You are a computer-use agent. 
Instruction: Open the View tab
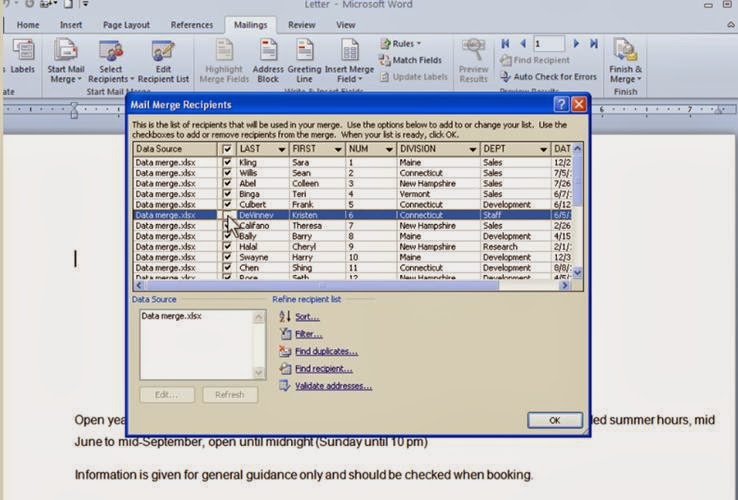(x=345, y=25)
